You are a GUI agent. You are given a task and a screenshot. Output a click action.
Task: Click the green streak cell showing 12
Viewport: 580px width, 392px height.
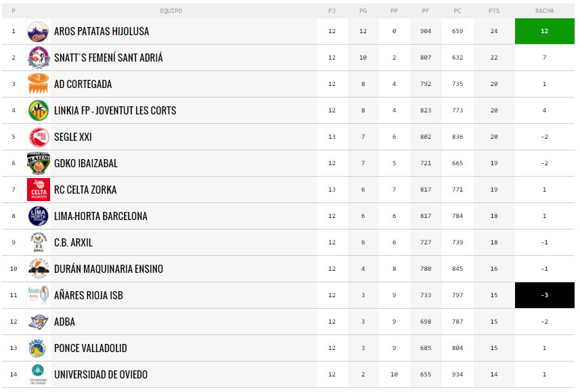(545, 31)
